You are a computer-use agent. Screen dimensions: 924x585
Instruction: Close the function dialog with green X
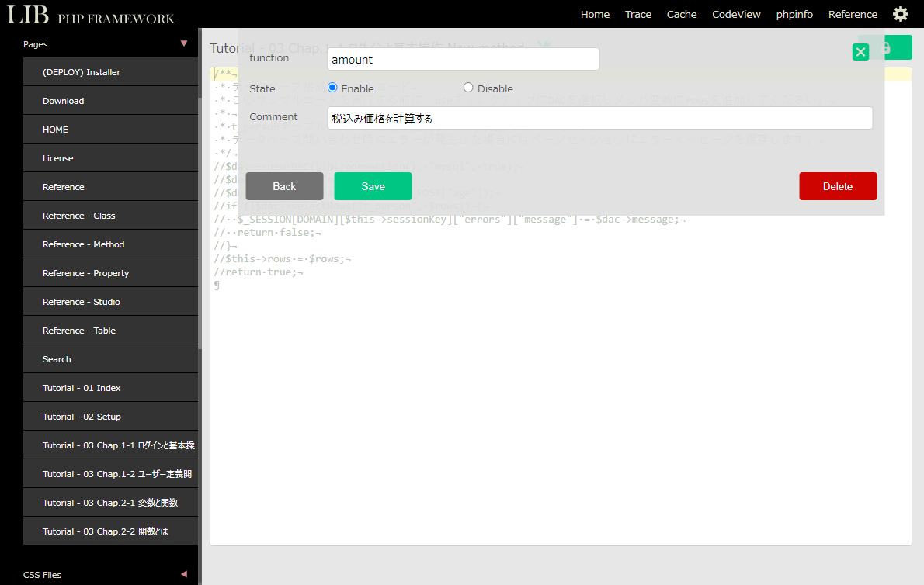860,52
